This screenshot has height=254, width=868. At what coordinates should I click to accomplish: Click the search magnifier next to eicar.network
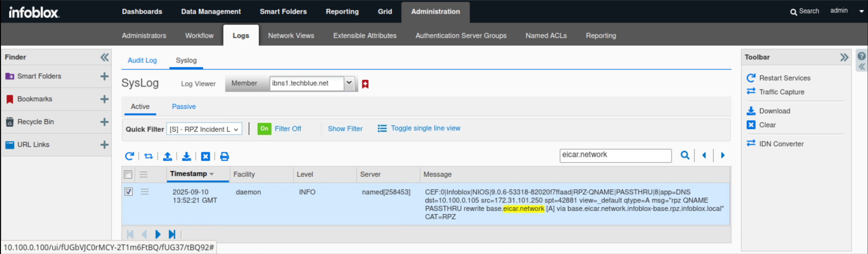685,155
